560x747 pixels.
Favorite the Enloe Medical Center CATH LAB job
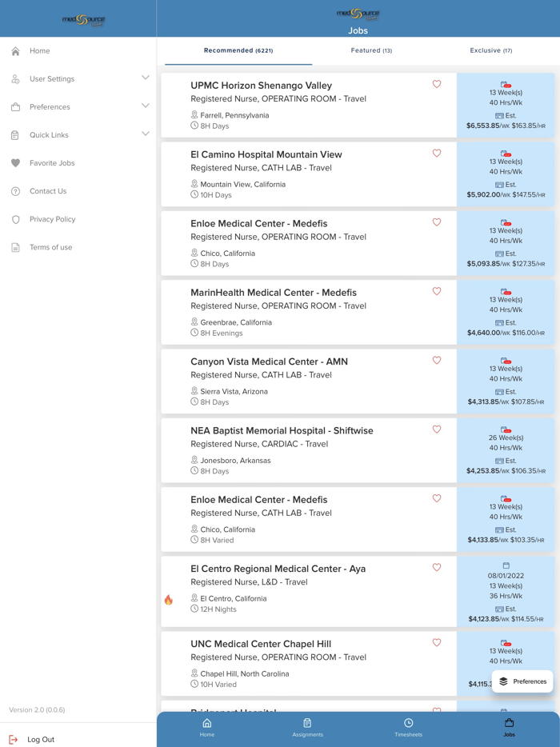(x=437, y=498)
